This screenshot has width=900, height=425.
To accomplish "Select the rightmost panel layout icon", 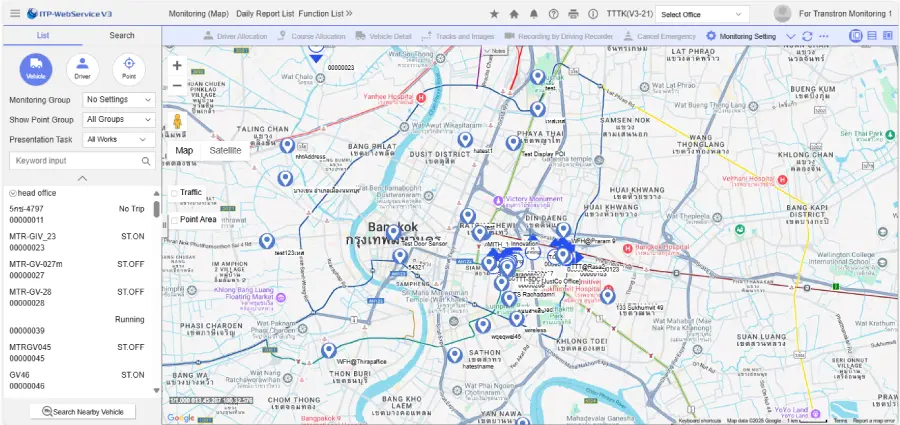I will [887, 36].
